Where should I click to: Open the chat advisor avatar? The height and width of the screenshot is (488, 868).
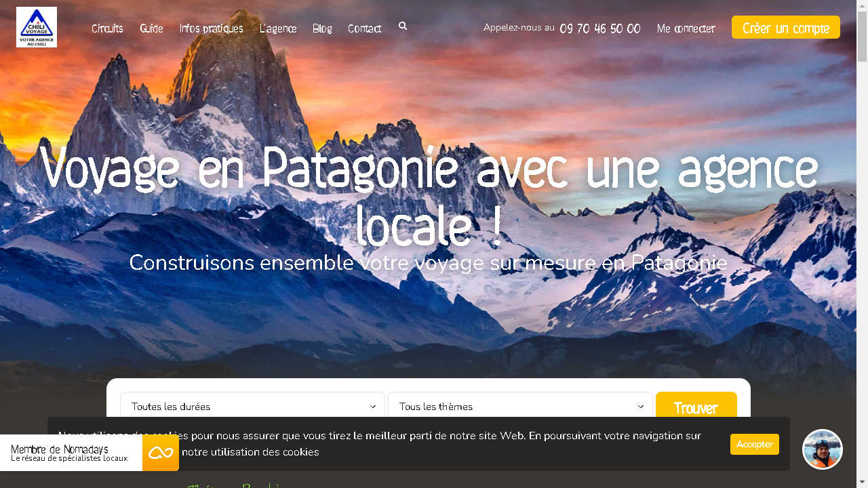coord(822,449)
